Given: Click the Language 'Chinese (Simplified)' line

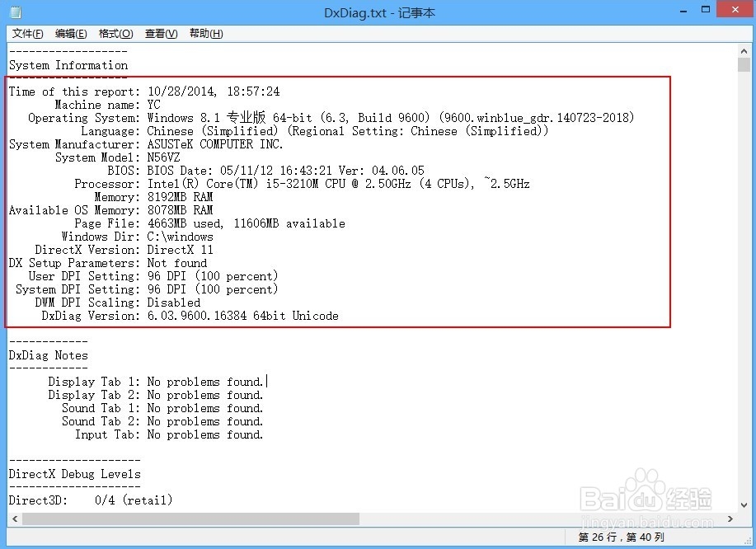Looking at the screenshot, I should pyautogui.click(x=314, y=131).
